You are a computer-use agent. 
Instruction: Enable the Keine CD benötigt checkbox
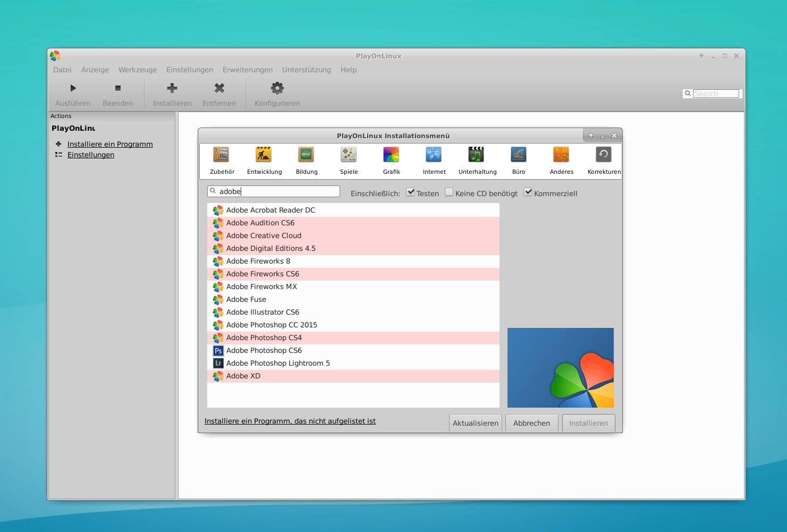click(x=449, y=192)
